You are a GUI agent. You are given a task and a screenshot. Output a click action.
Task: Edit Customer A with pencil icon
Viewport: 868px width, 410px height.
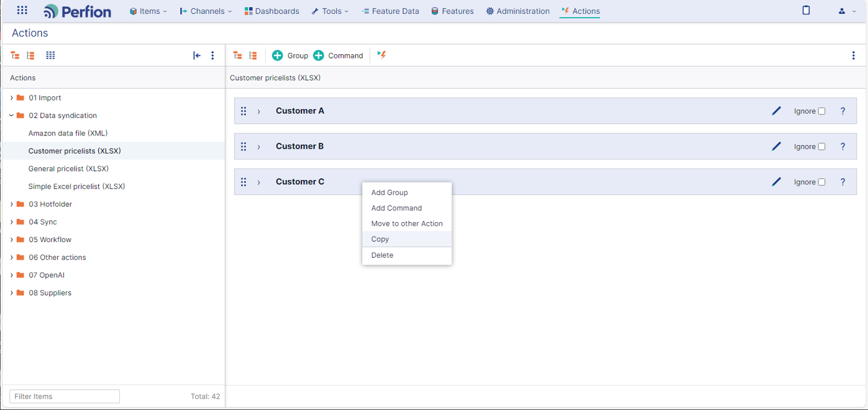click(x=776, y=111)
